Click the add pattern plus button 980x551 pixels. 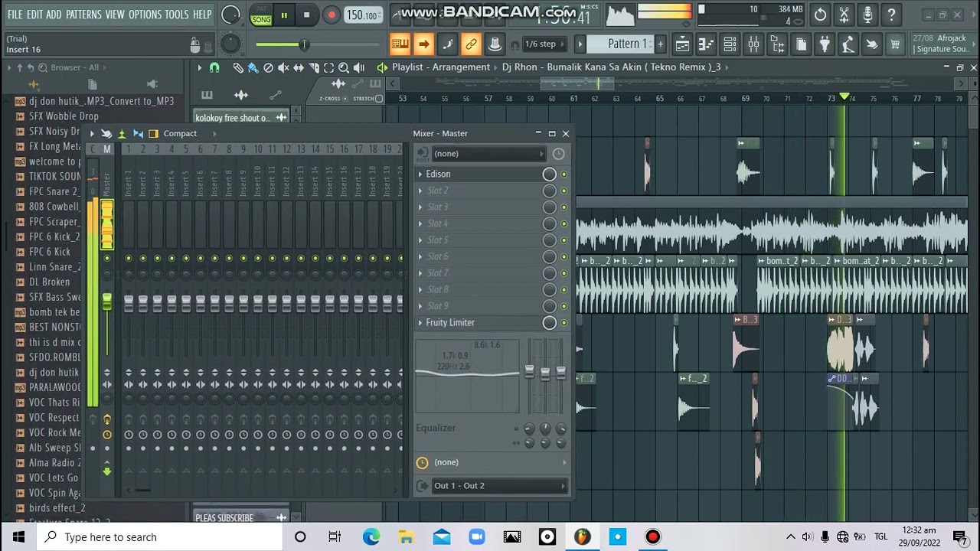coord(660,44)
